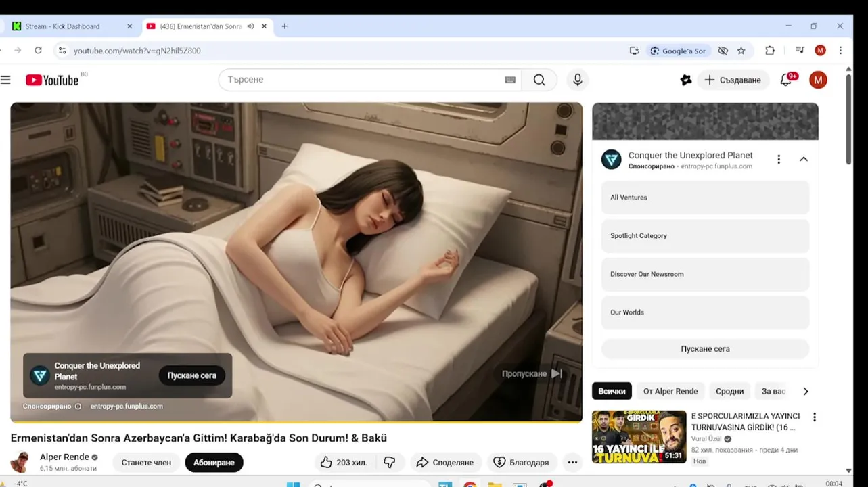Open the YouTube hamburger guide menu

[5, 80]
